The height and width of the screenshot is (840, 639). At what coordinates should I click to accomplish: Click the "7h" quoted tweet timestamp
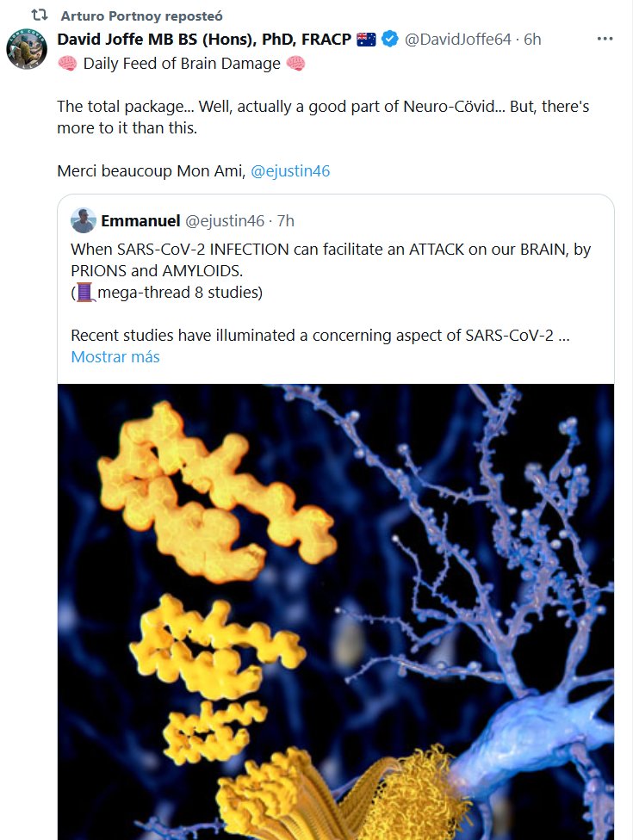click(285, 220)
